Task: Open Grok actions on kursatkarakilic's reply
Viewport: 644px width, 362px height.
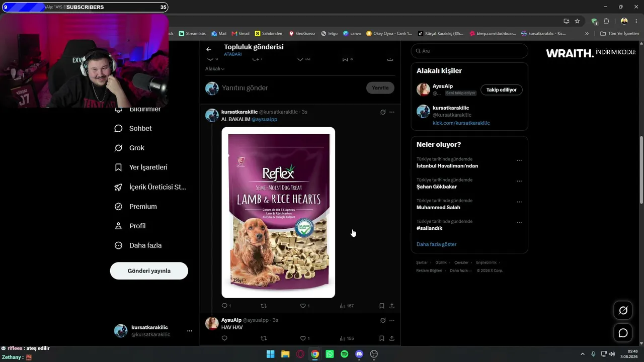Action: [x=383, y=112]
